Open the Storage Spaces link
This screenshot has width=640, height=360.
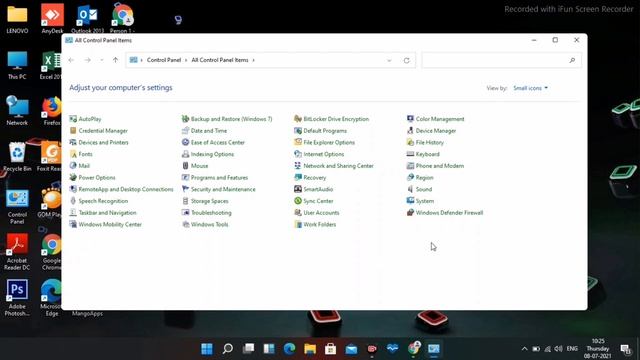(x=210, y=201)
